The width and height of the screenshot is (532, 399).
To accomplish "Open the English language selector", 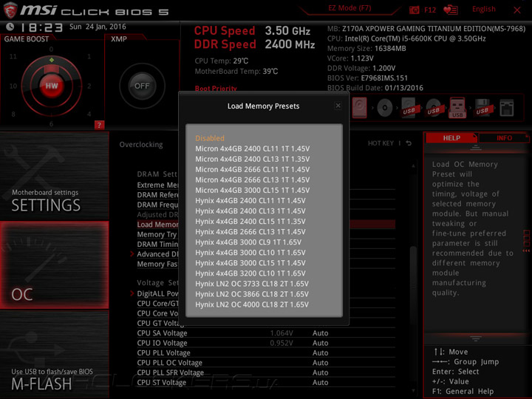I will 483,9.
